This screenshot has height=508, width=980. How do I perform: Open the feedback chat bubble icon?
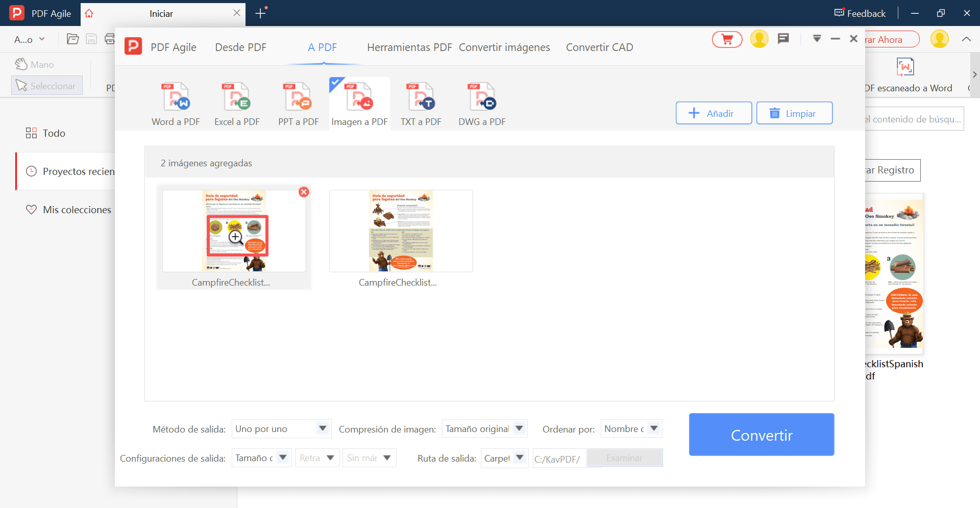tap(783, 39)
